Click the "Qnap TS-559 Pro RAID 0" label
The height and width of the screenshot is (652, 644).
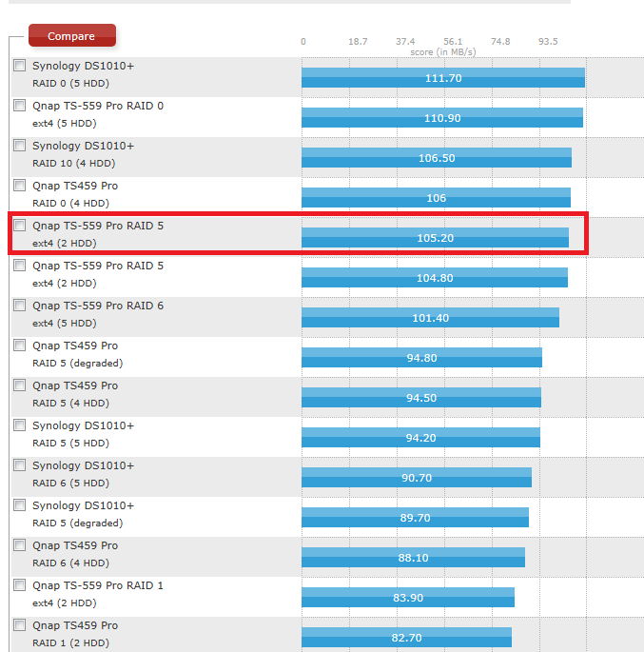click(x=98, y=106)
